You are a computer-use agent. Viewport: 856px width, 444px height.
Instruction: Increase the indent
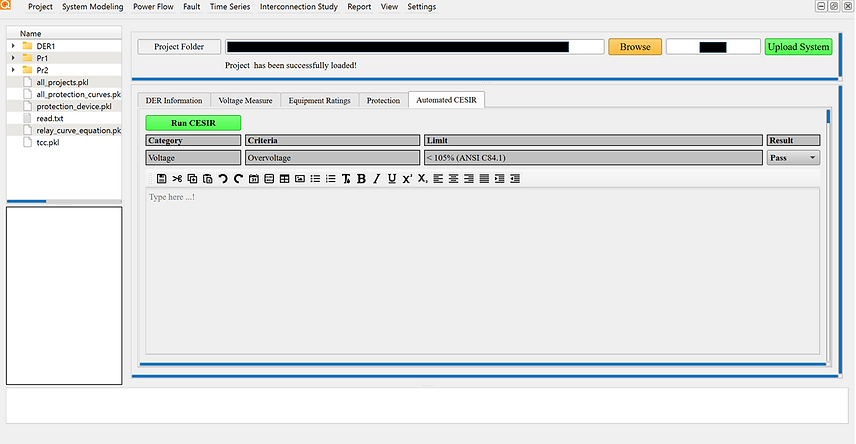(500, 179)
